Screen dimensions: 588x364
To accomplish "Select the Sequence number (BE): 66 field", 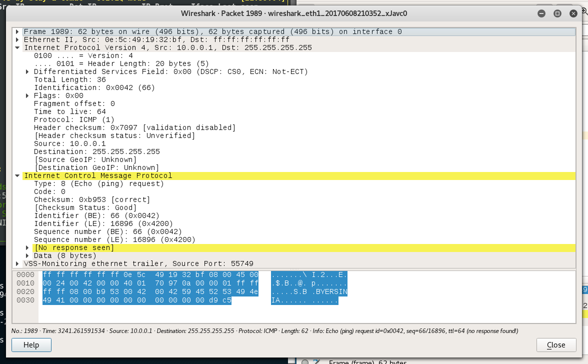I will coord(108,231).
